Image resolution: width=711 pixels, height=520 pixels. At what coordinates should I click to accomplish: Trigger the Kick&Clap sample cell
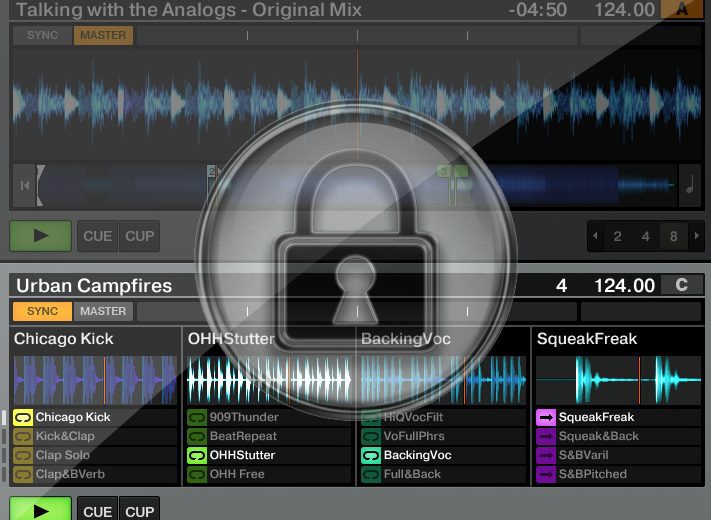95,436
